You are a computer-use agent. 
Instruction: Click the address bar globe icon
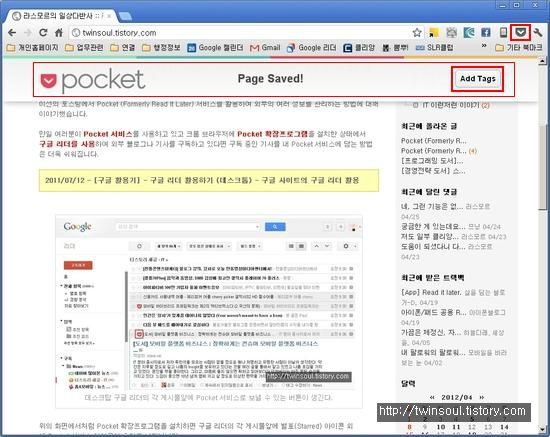tap(75, 33)
